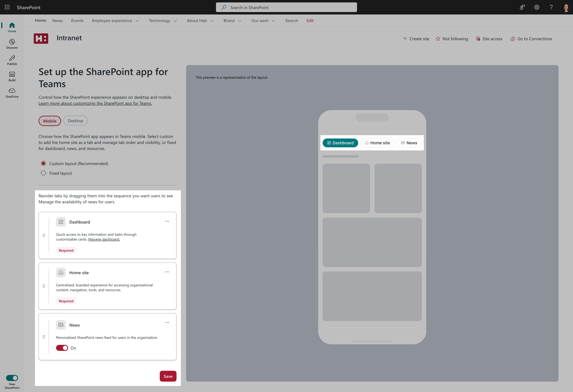This screenshot has width=573, height=392.
Task: Grab the News card drag handle
Action: [44, 337]
